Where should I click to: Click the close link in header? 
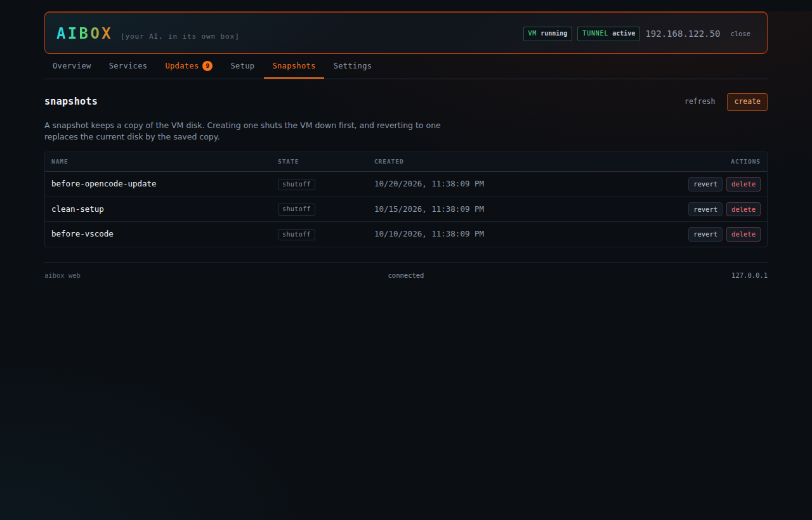pos(740,34)
